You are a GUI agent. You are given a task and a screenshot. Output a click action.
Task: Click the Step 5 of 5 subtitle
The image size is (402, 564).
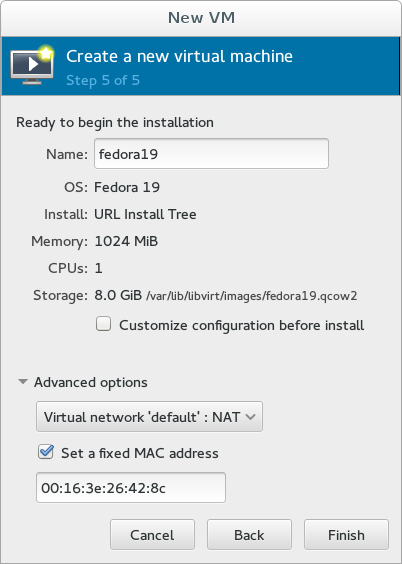pyautogui.click(x=103, y=80)
